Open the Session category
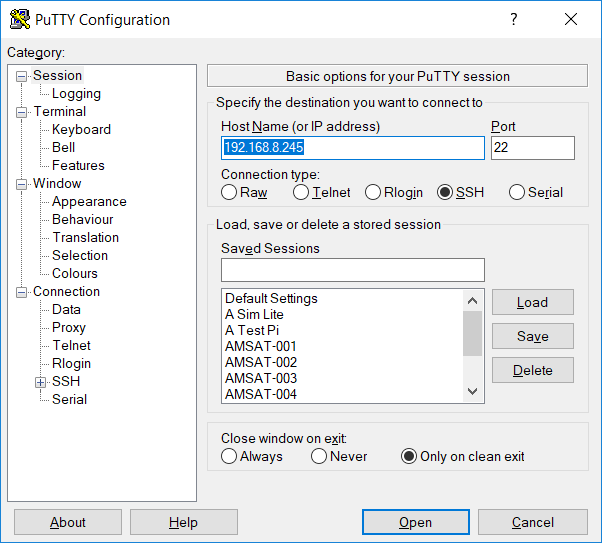The height and width of the screenshot is (543, 602). click(57, 76)
